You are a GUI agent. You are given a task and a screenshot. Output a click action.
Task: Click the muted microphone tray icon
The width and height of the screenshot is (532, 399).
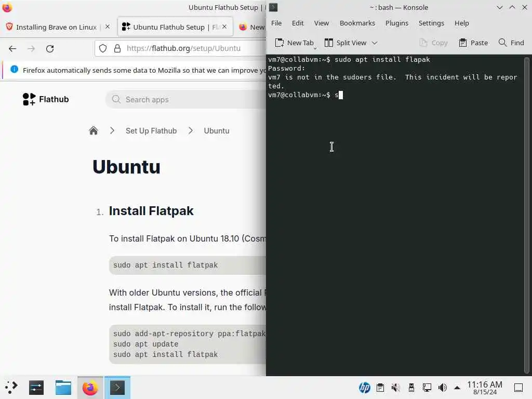coord(395,388)
